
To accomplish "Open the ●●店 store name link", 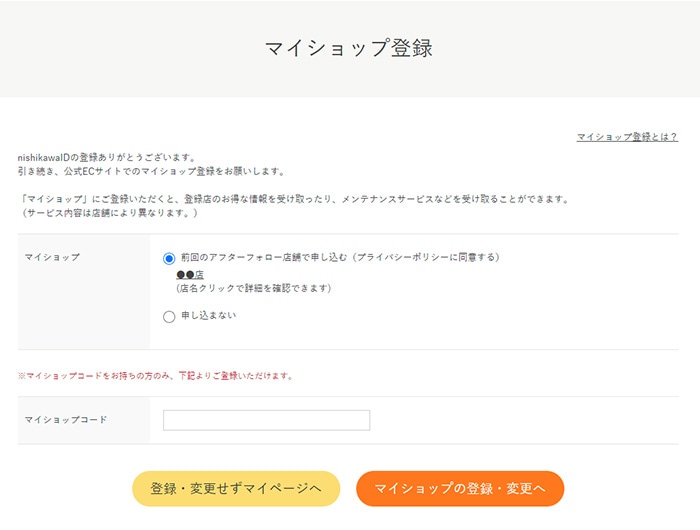I will (190, 275).
